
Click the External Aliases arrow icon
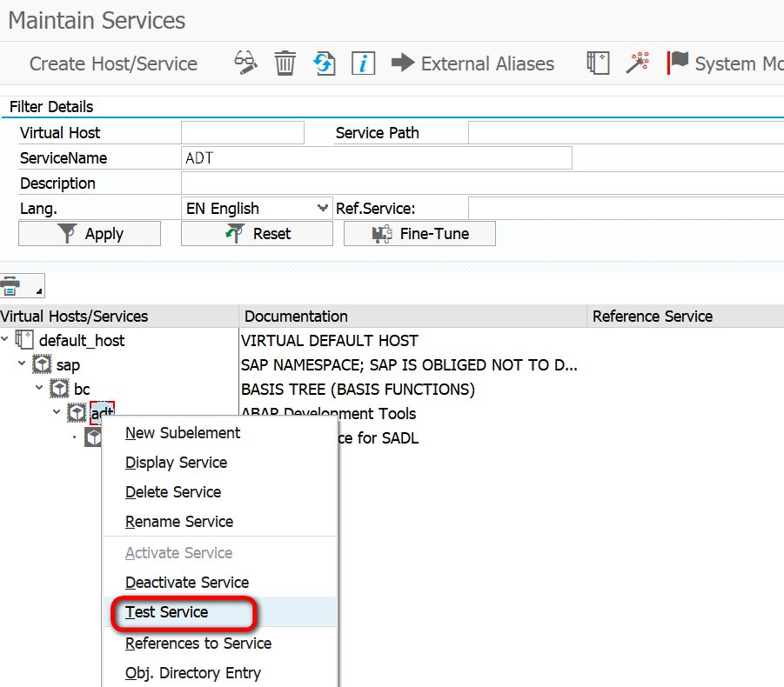click(x=400, y=63)
